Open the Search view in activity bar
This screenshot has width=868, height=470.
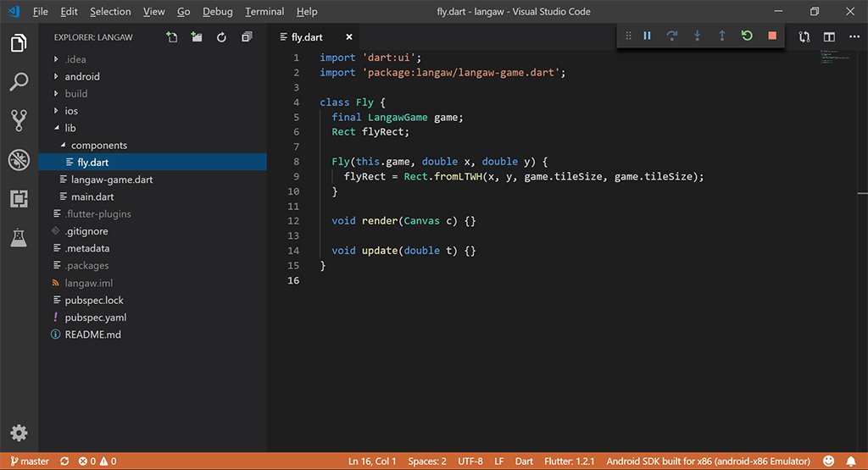point(19,82)
